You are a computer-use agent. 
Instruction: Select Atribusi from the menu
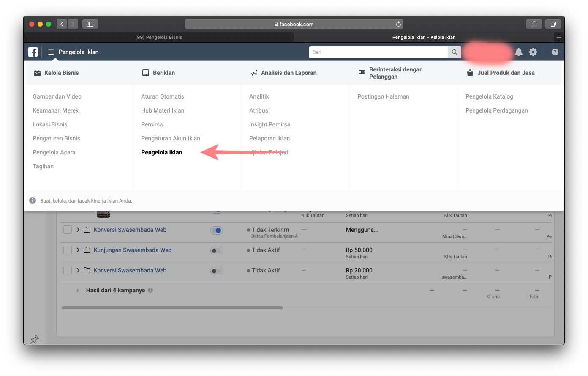[x=259, y=110]
